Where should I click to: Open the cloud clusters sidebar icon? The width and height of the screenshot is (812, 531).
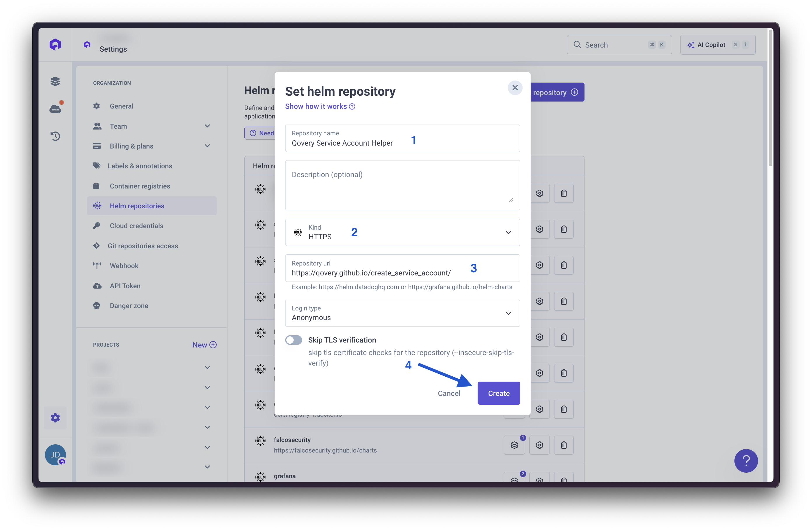click(x=55, y=109)
